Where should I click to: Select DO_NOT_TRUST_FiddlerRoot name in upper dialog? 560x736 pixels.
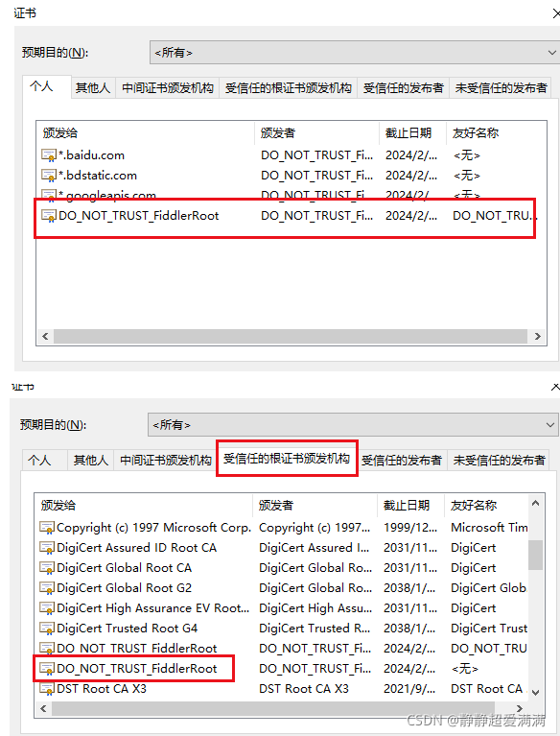coord(138,216)
